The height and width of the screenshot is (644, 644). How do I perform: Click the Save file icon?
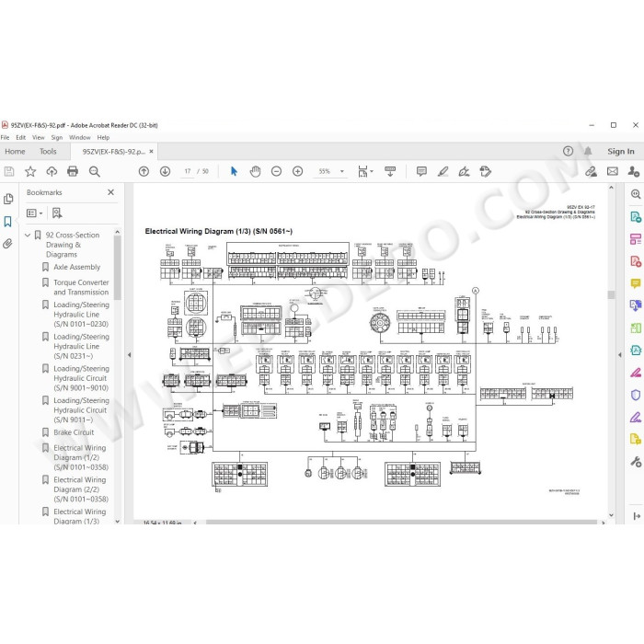click(9, 171)
